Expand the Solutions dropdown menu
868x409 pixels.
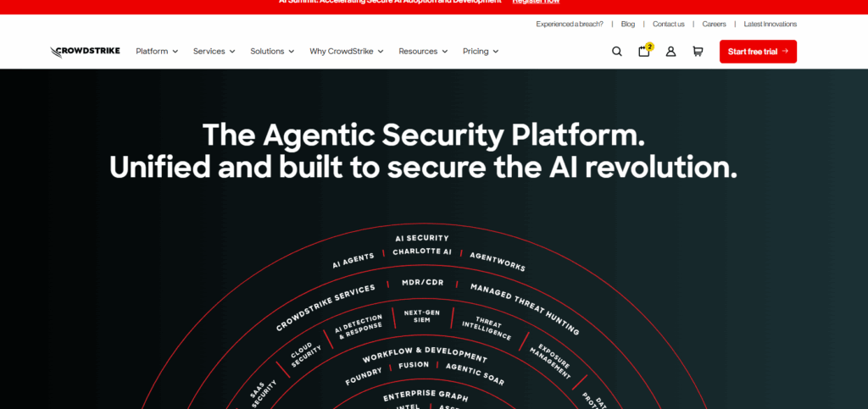272,52
